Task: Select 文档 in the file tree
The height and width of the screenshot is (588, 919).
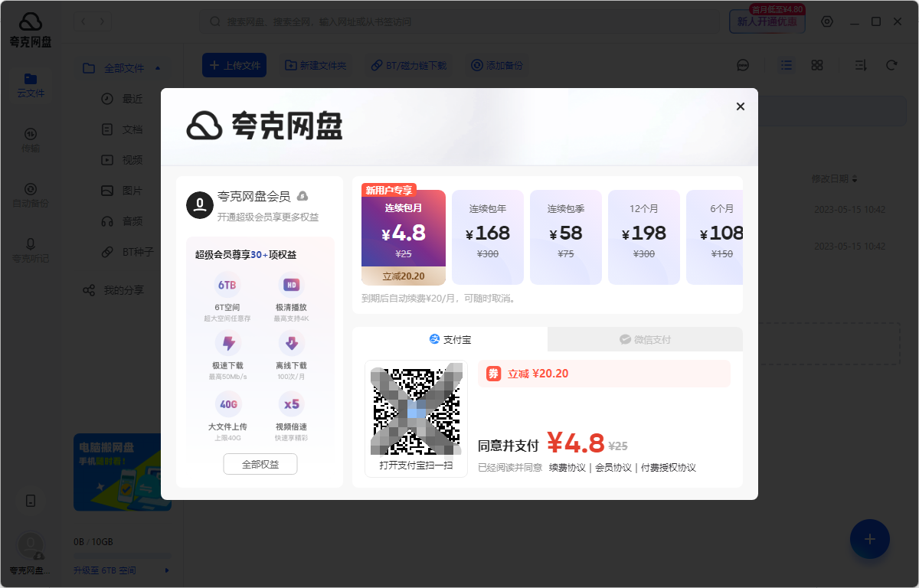Action: (123, 129)
